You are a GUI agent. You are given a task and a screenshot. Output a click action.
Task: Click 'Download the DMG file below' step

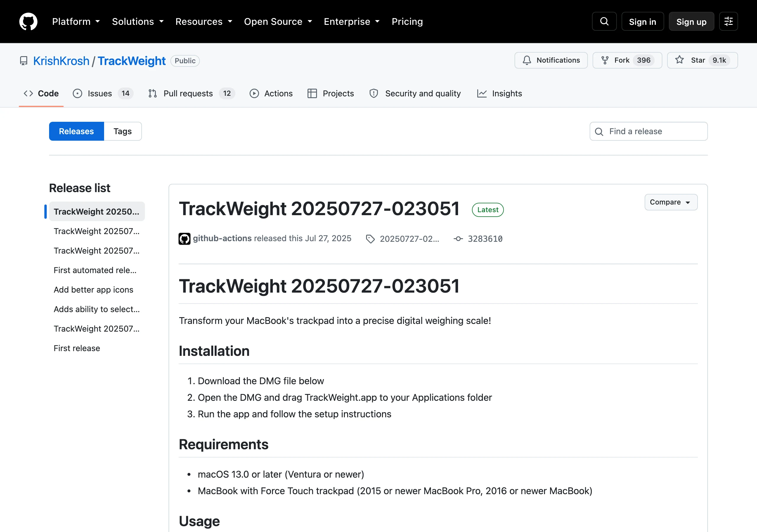(261, 381)
